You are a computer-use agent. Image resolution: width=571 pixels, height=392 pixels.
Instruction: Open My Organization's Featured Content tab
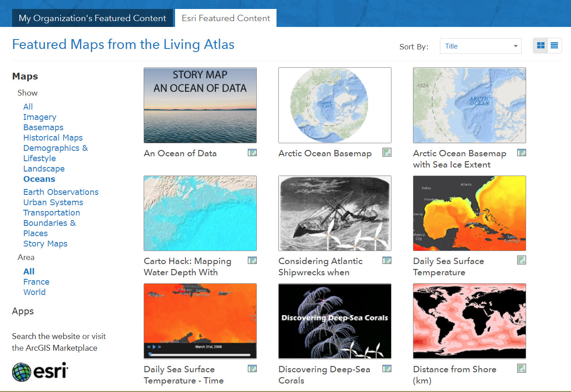pyautogui.click(x=92, y=18)
